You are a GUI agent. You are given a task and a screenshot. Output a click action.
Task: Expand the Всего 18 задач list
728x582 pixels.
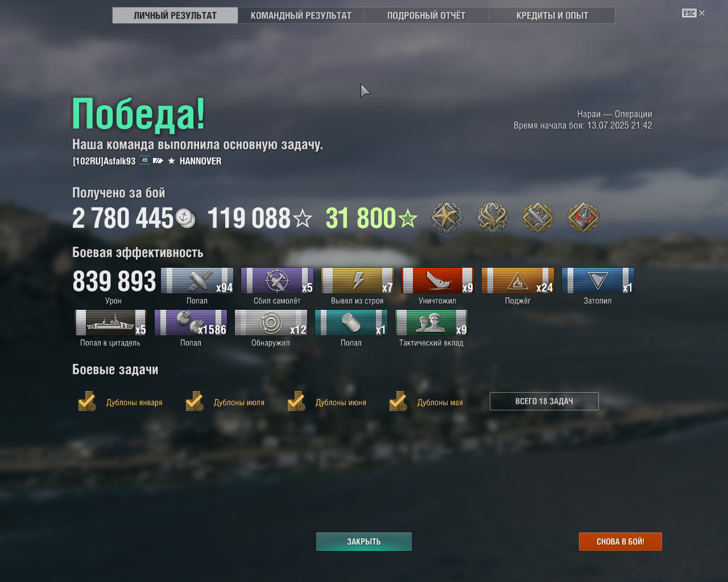(x=544, y=401)
